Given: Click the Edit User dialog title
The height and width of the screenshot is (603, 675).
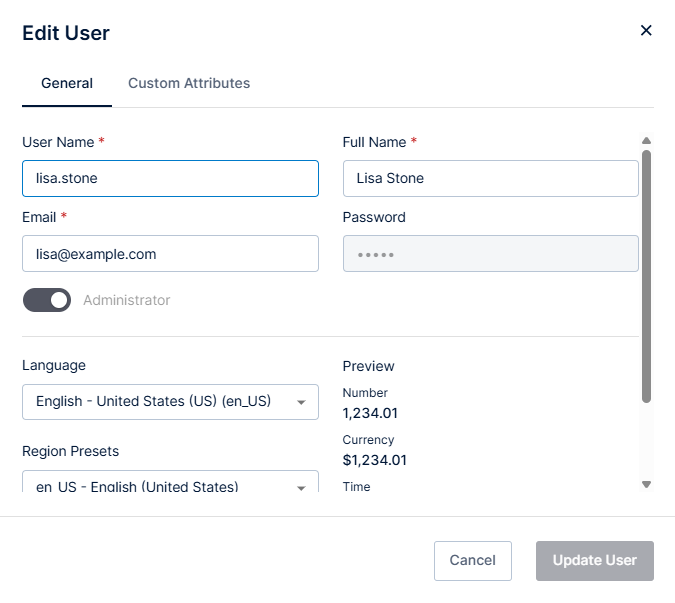Looking at the screenshot, I should click(66, 33).
